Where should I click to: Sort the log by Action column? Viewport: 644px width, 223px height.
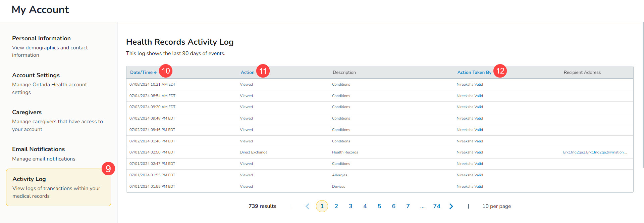click(x=248, y=73)
